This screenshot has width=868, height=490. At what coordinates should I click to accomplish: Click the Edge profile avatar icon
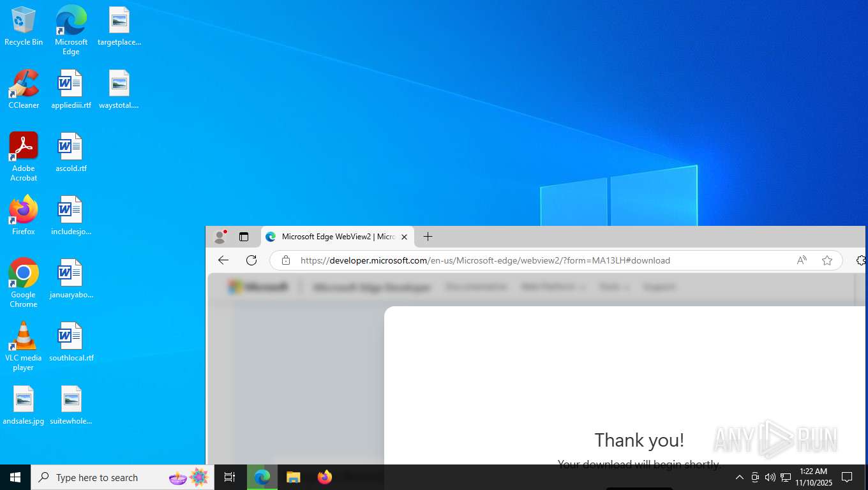coord(220,237)
